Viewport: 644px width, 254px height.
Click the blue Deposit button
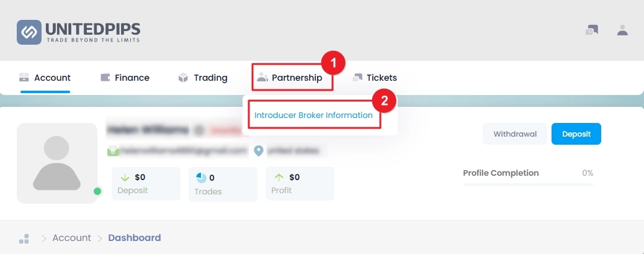tap(576, 134)
